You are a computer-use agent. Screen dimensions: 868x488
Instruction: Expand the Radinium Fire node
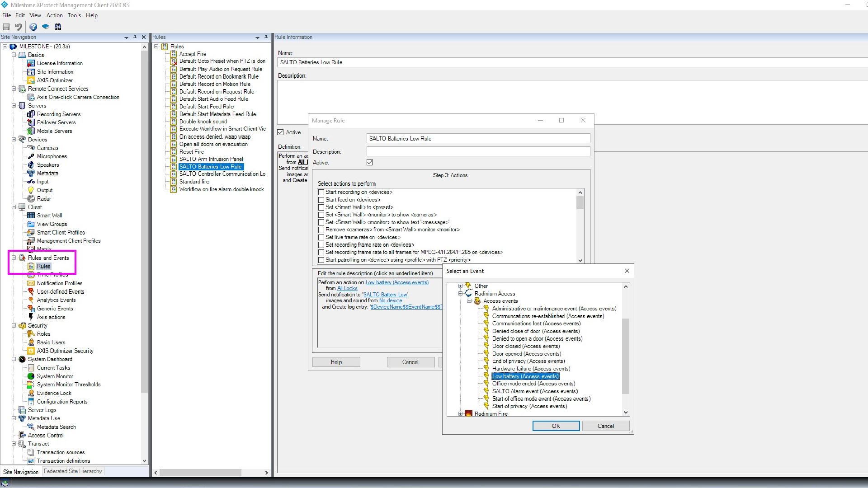click(x=460, y=413)
